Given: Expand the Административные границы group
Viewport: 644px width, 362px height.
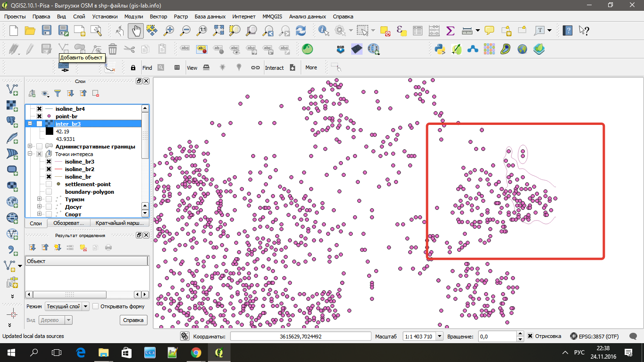Looking at the screenshot, I should pos(30,147).
